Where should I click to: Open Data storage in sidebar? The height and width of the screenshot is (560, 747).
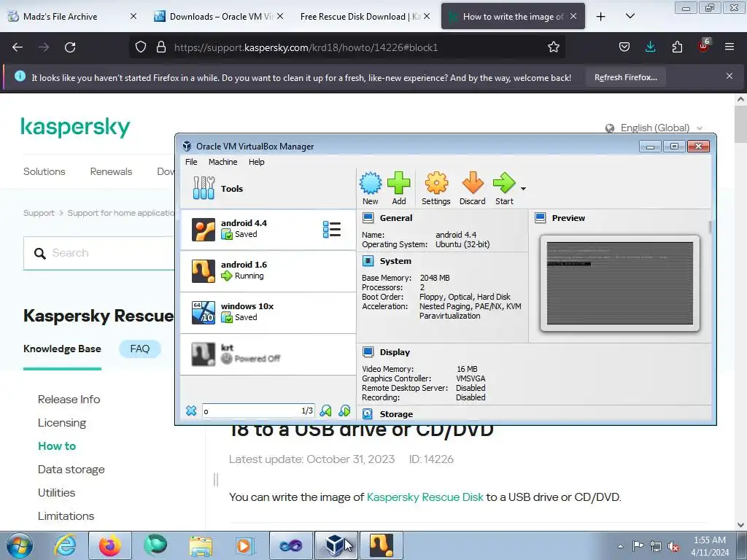(71, 470)
